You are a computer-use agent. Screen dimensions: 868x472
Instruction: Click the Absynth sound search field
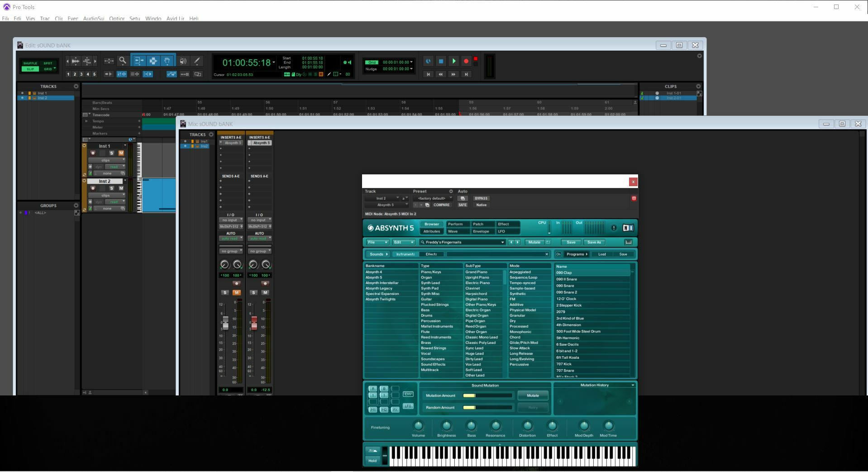tap(498, 254)
